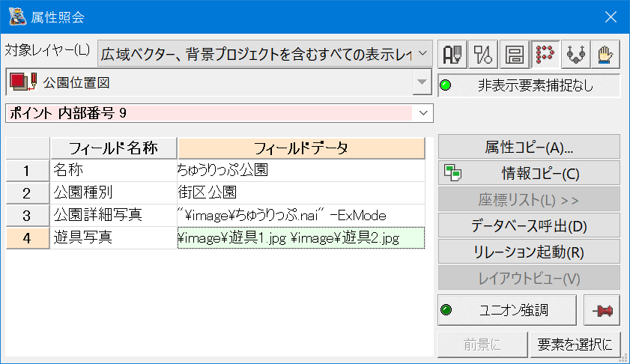Select row header number 3
Viewport: 630px width, 364px height.
[x=27, y=216]
